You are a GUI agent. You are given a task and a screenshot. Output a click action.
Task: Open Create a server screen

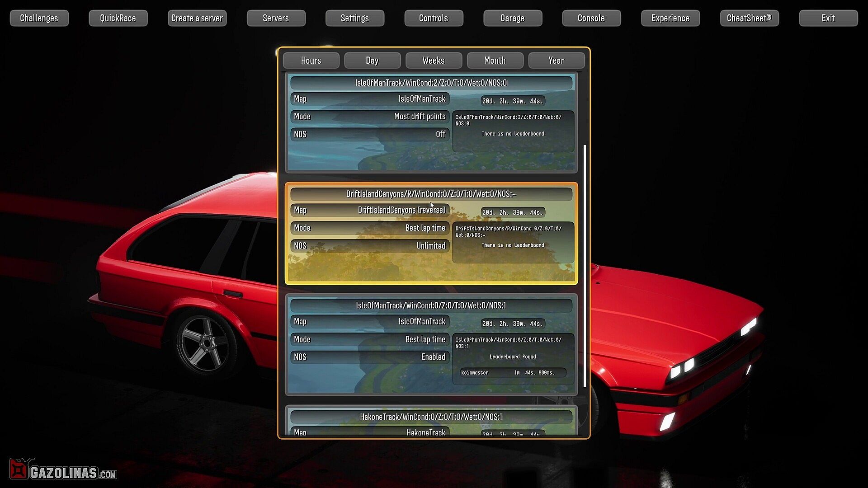coord(197,18)
